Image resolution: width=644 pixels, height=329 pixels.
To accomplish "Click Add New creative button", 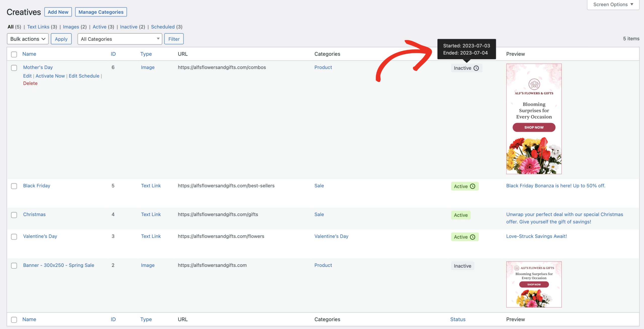I will [x=58, y=12].
